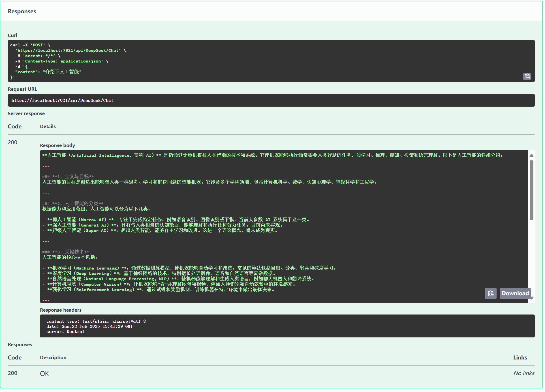Click the Details column header
The width and height of the screenshot is (545, 392).
(x=48, y=126)
